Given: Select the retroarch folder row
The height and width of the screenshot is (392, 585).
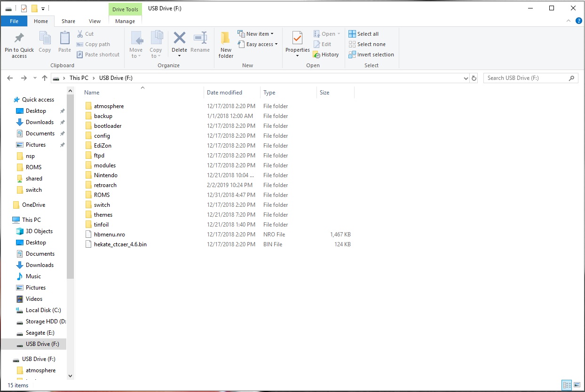Looking at the screenshot, I should pos(219,185).
